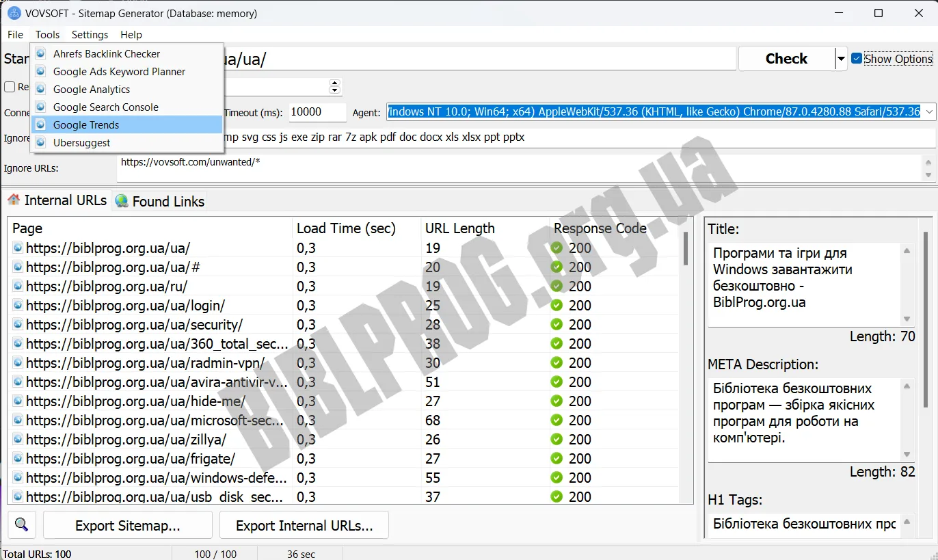Click the 36 sec status bar entry

click(301, 554)
